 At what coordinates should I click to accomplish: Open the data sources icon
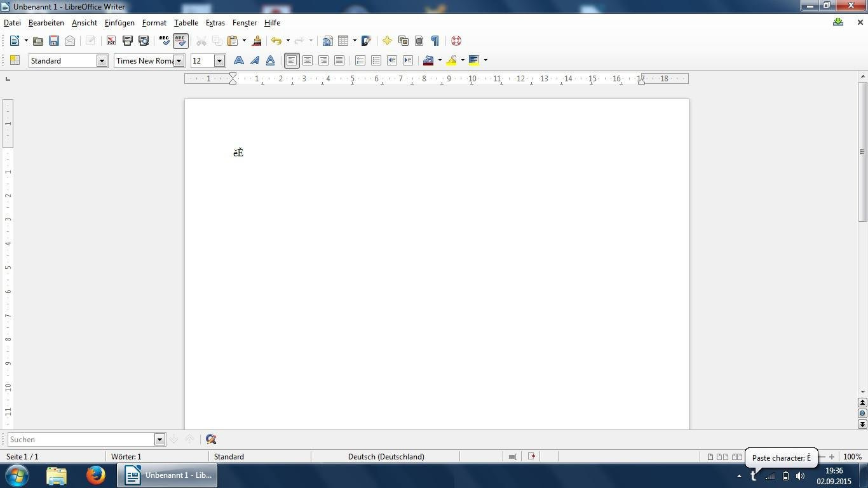(x=419, y=41)
